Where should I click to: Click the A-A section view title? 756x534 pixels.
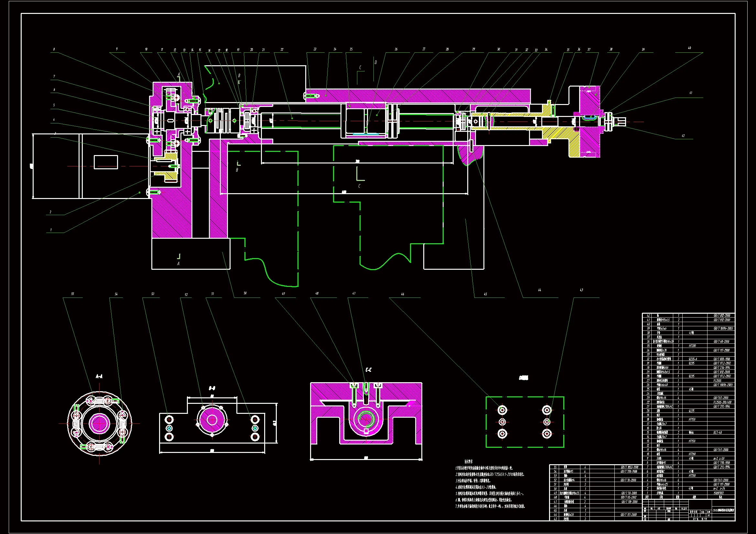99,376
